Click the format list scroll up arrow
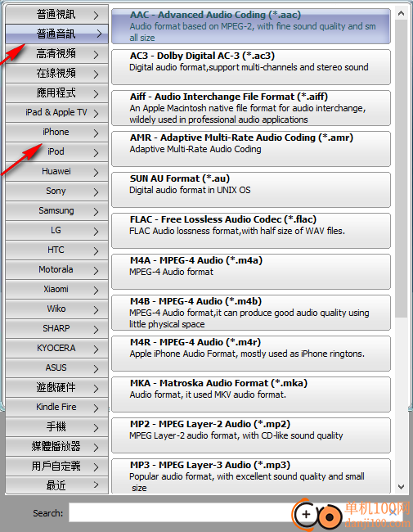The image size is (413, 532). point(401,14)
